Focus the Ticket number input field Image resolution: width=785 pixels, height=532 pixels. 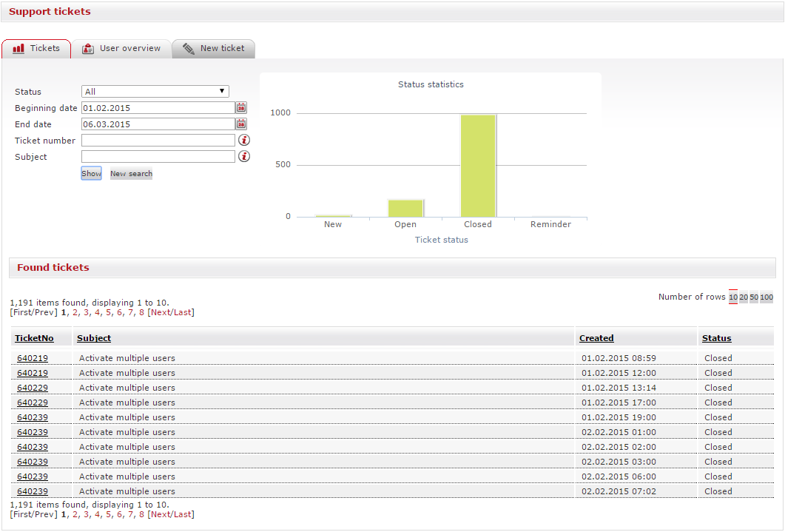coord(158,141)
